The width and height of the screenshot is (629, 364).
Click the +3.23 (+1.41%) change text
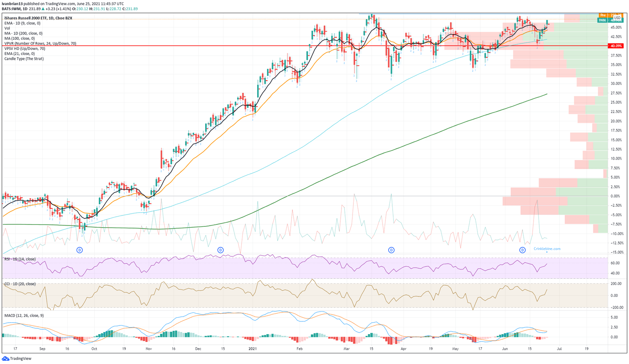tap(58, 9)
